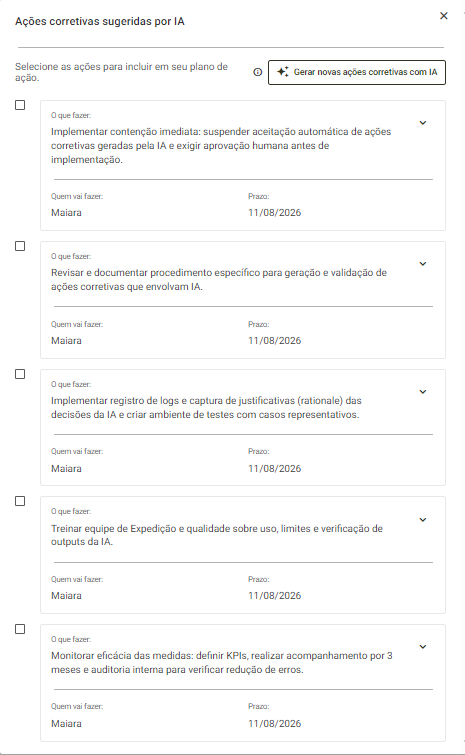The image size is (465, 755).
Task: Click 'Monitorar eficácia das medidas' description text
Action: coord(221,663)
